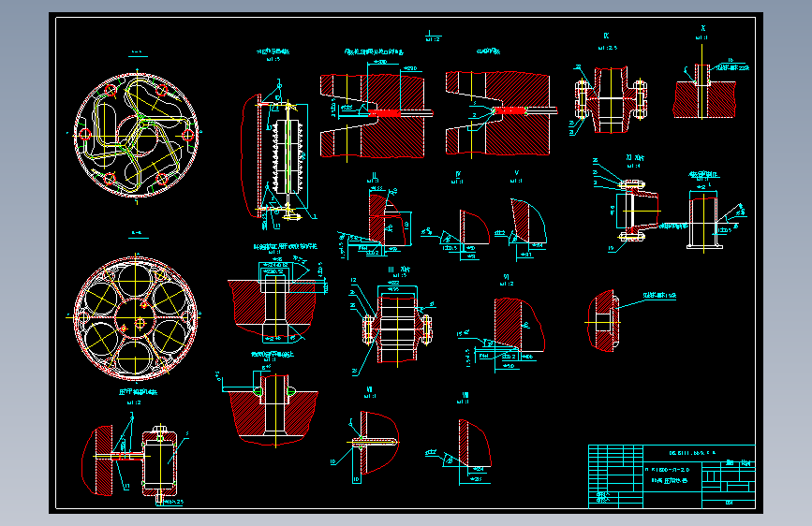Select the detail VIII bevel drawing

click(460, 452)
